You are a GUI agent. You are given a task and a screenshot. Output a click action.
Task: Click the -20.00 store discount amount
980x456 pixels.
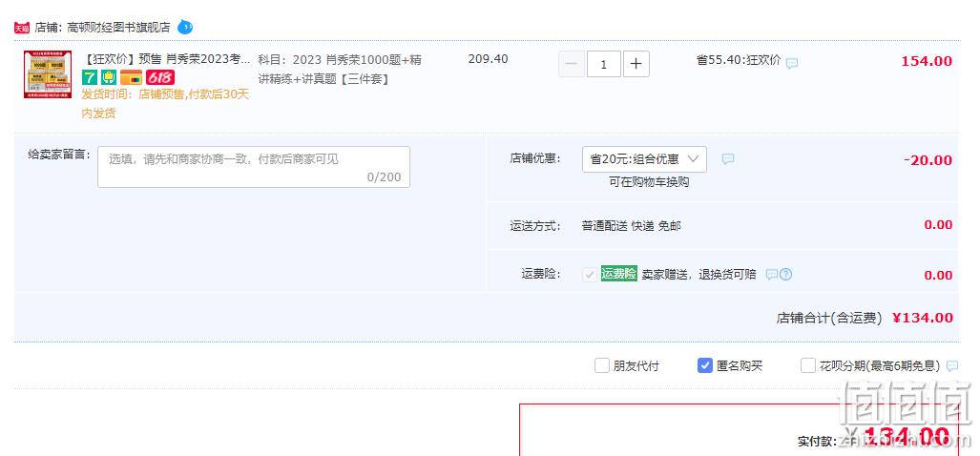(928, 160)
